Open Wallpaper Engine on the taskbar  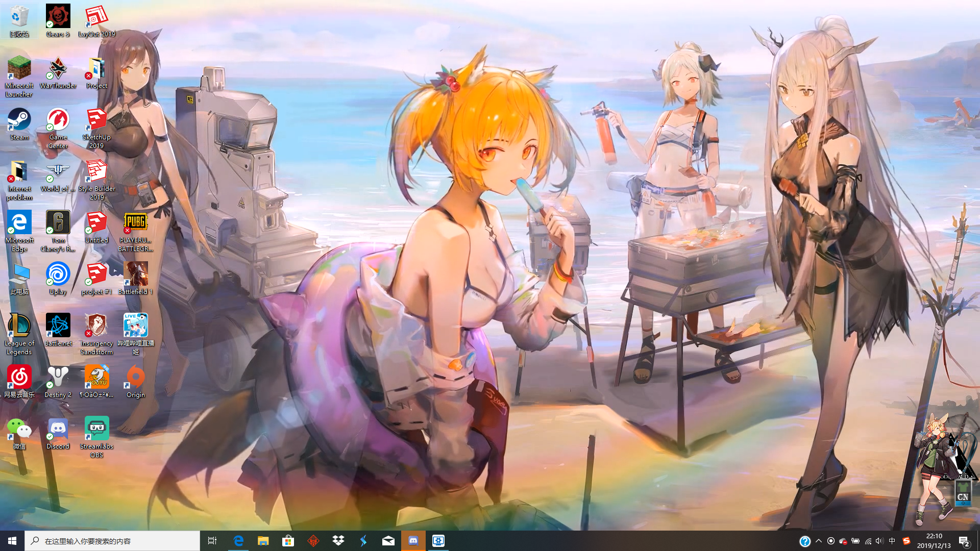click(x=438, y=540)
